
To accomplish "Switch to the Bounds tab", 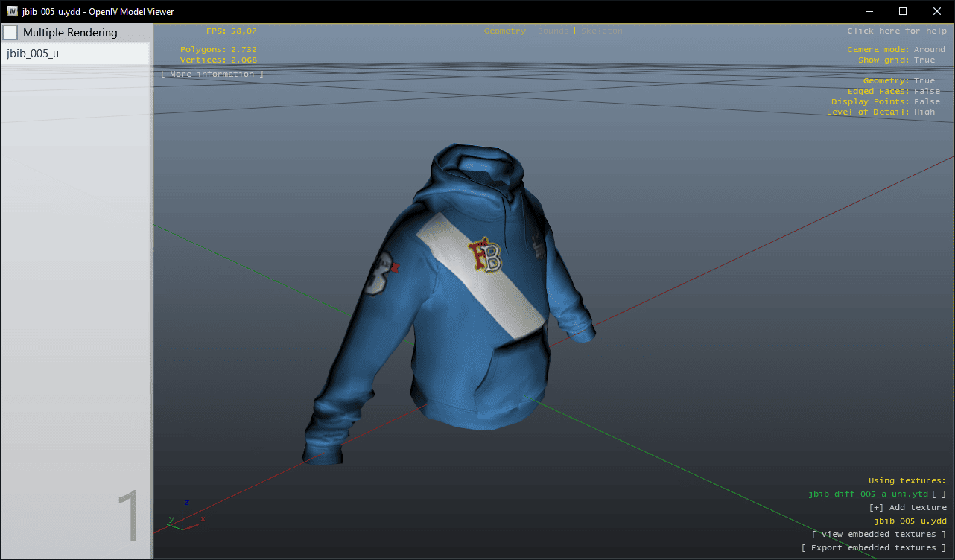I will [x=553, y=31].
